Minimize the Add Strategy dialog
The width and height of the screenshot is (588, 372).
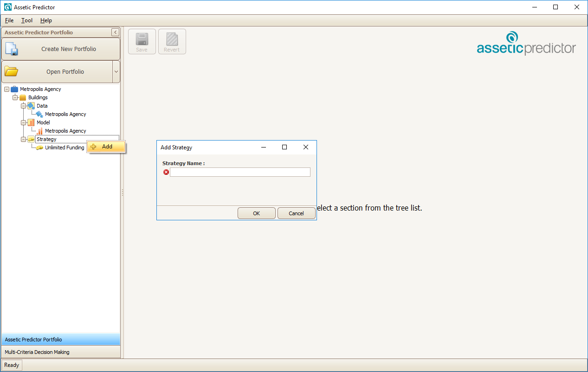tap(264, 147)
